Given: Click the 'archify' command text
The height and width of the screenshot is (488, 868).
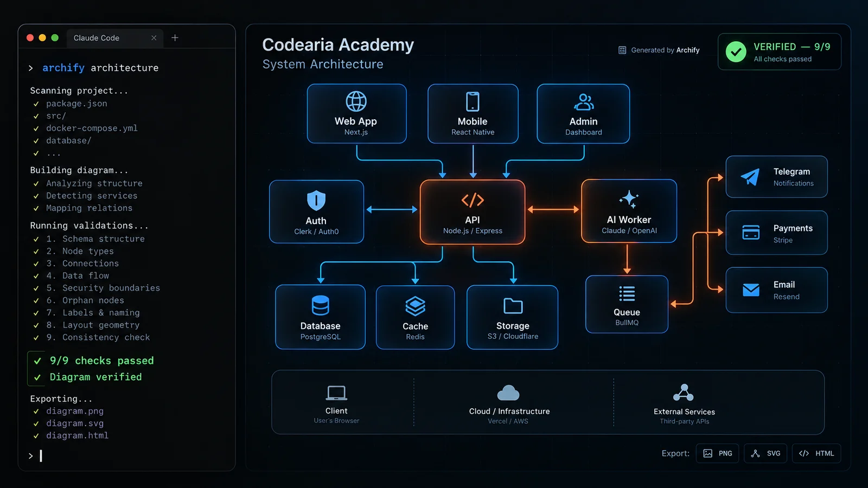Looking at the screenshot, I should pos(63,68).
